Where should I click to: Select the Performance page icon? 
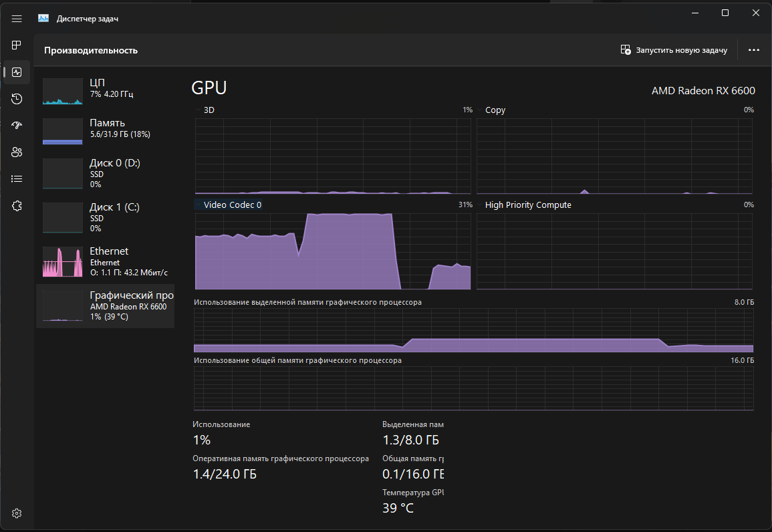(x=17, y=72)
